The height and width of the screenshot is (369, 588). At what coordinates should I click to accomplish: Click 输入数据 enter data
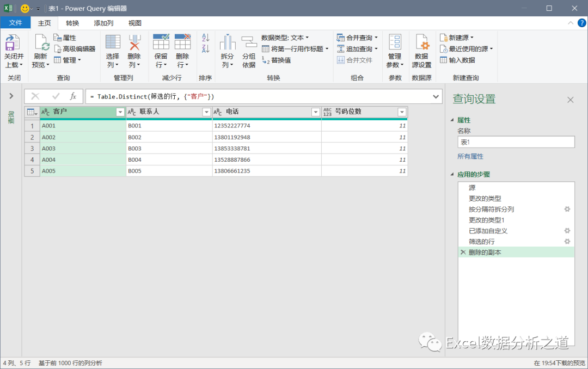457,60
